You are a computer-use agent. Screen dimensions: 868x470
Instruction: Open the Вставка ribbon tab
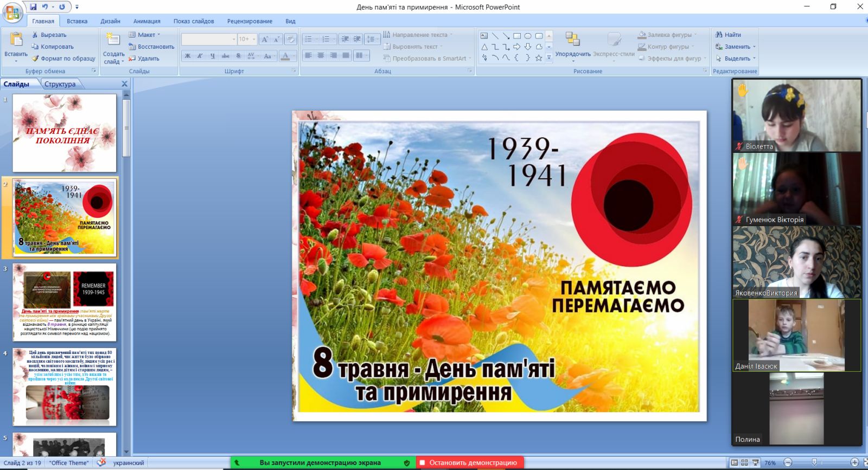coord(77,21)
